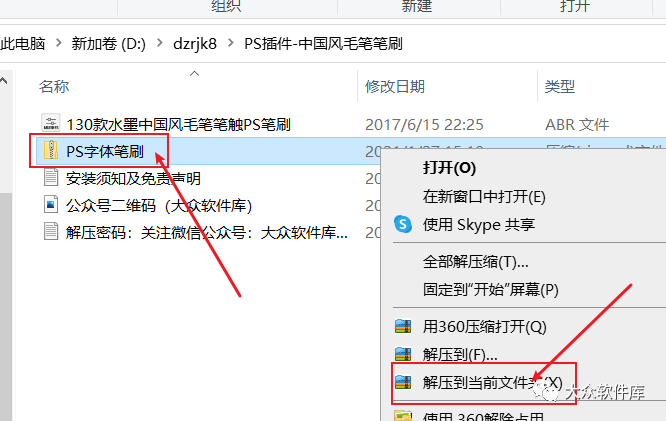Click the Skype icon in context menu
This screenshot has height=421, width=666.
click(x=403, y=224)
